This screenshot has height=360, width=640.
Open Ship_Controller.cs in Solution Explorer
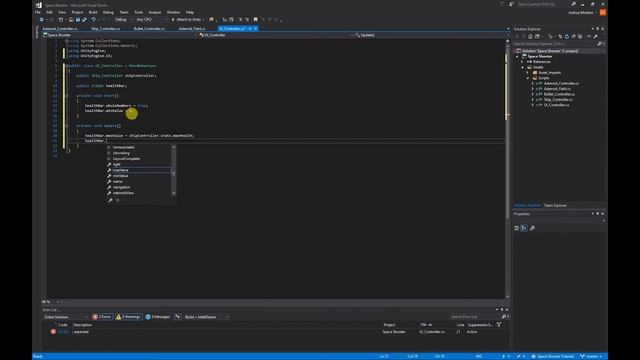tap(558, 99)
